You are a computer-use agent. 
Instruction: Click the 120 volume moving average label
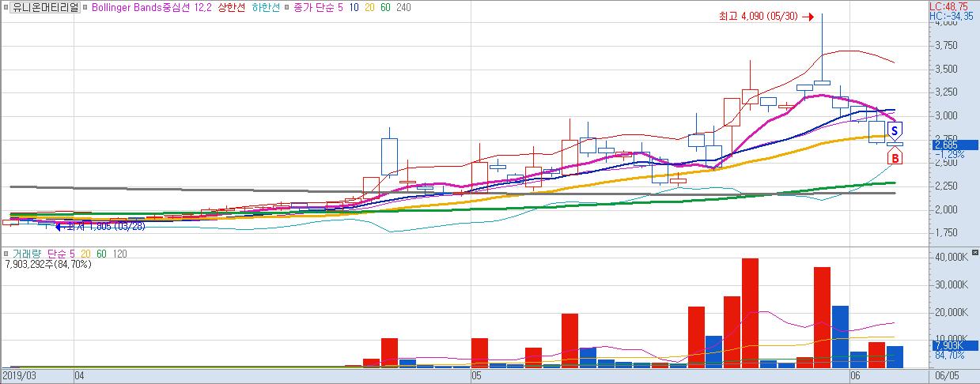(x=119, y=253)
